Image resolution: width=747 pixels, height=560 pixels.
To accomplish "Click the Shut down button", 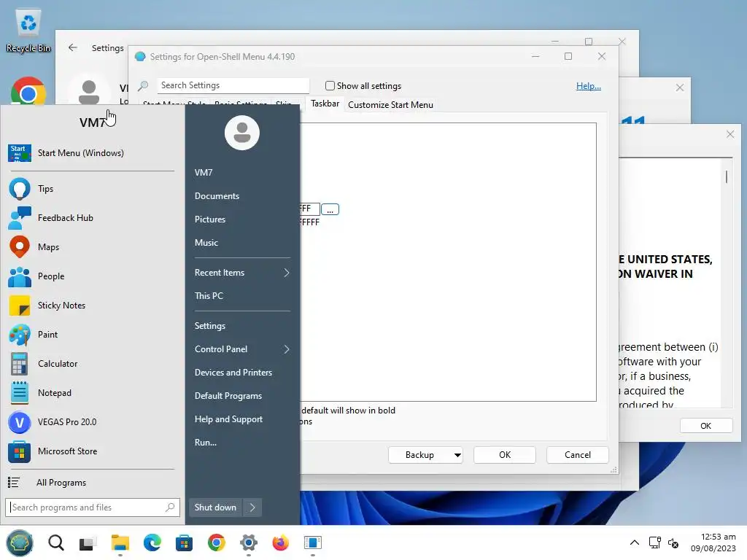I will click(215, 507).
